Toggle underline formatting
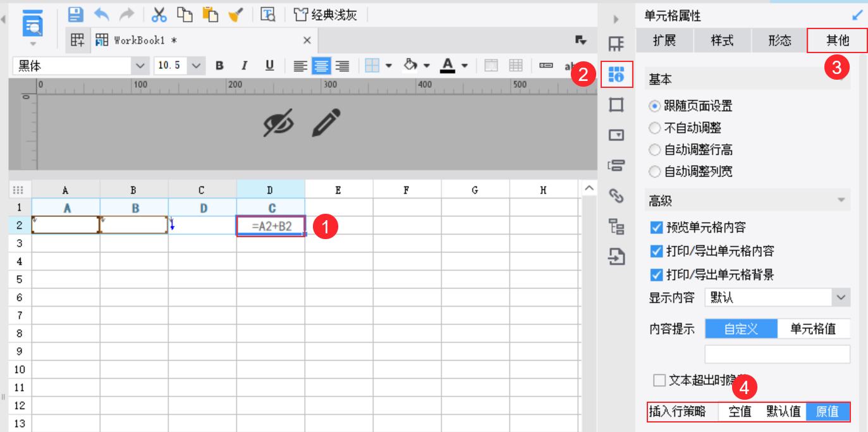This screenshot has height=432, width=868. (x=270, y=66)
